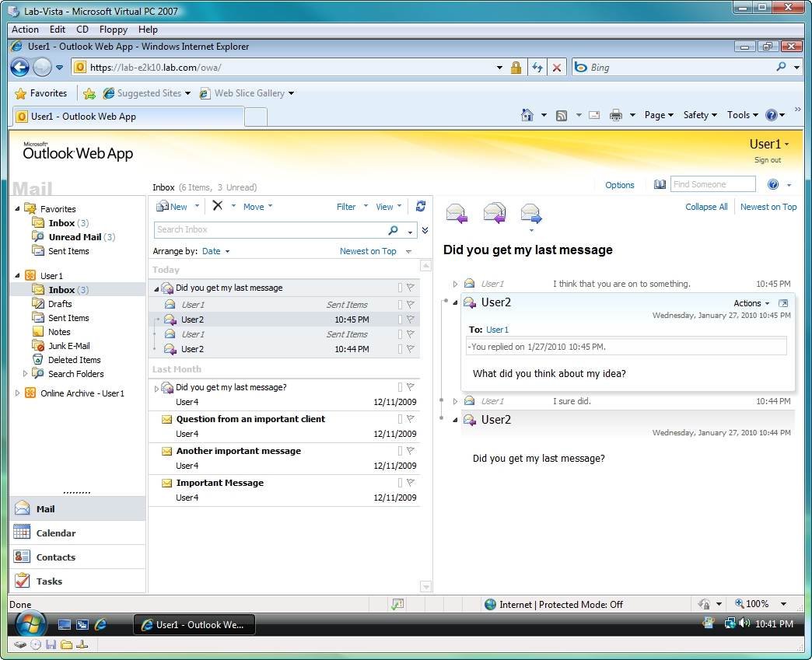Expand the Online Archive - User1 folder
The width and height of the screenshot is (812, 660).
tap(18, 393)
